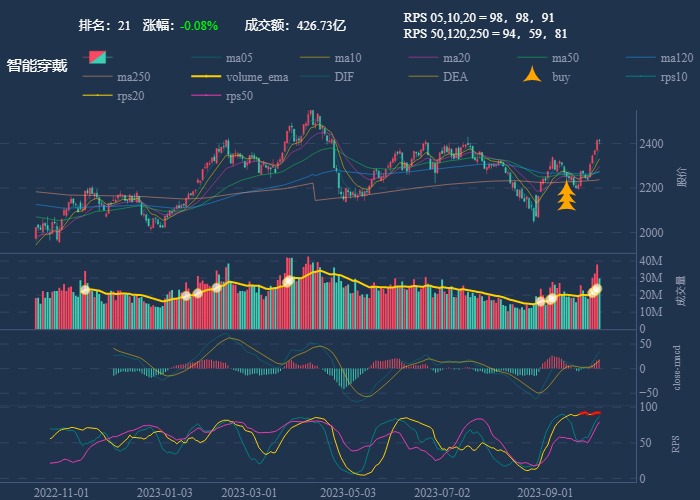
Task: Toggle the rps10 legend entry
Action: click(674, 77)
